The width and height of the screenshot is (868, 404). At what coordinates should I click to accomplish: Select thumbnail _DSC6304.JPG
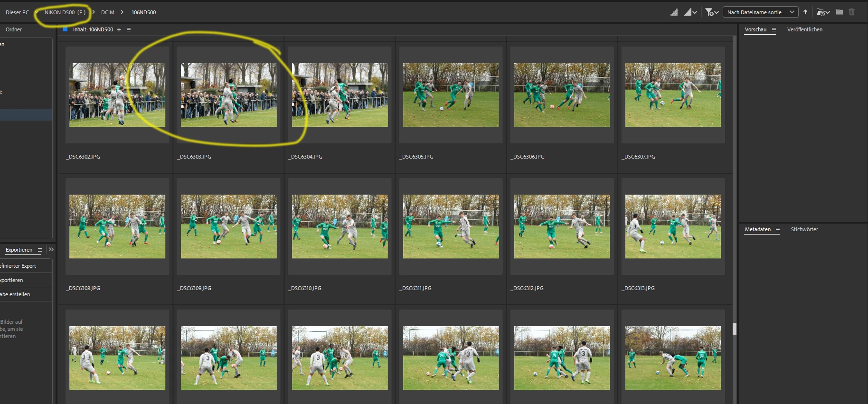coord(340,95)
